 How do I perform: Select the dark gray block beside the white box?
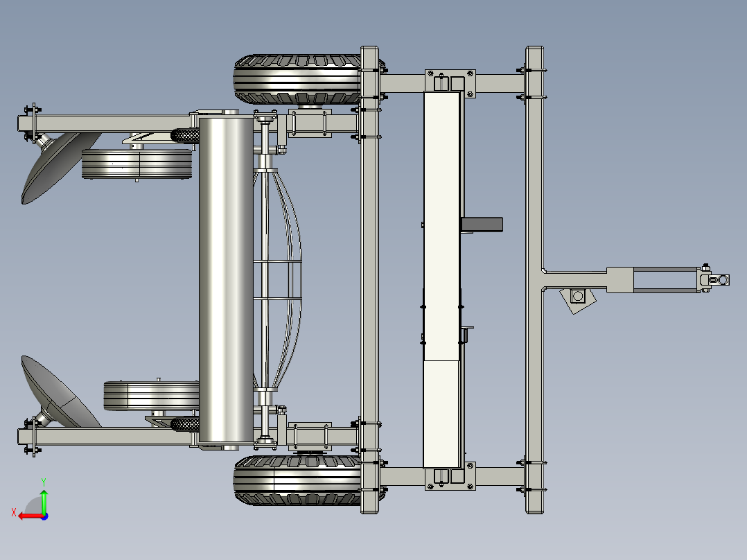tap(482, 225)
